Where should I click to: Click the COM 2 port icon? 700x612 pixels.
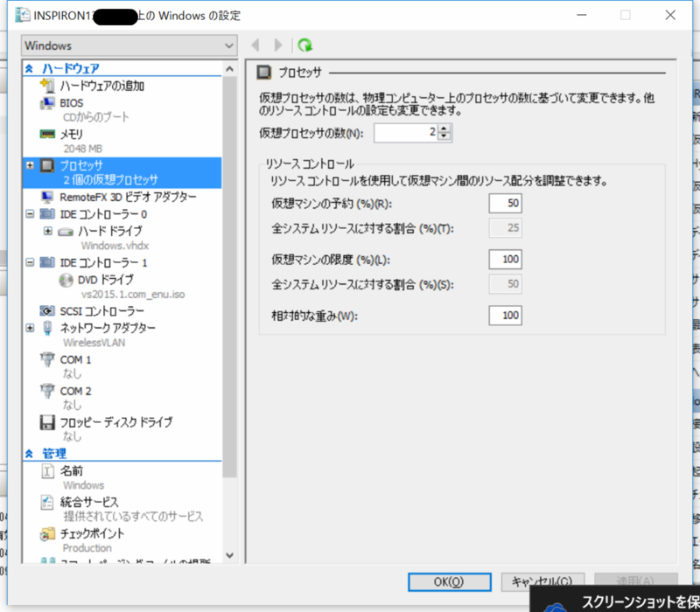47,391
